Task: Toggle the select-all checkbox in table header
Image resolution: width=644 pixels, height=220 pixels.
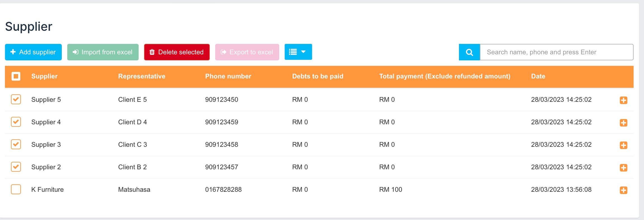Action: [16, 76]
